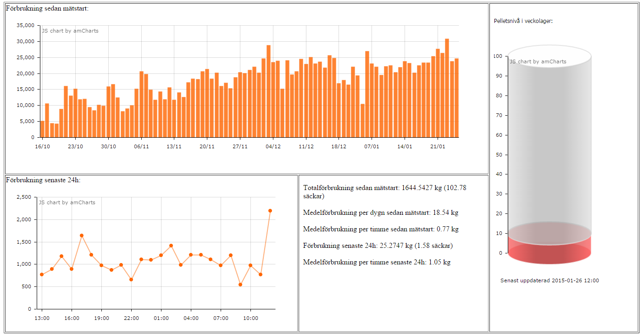Click the '30/10' date label
This screenshot has height=336, width=644.
point(108,146)
